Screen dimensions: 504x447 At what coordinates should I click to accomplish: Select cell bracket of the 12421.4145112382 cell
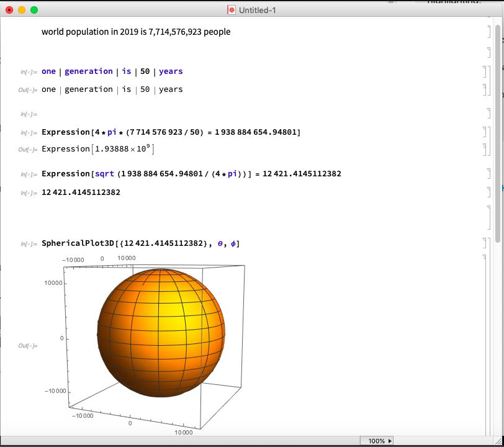488,192
